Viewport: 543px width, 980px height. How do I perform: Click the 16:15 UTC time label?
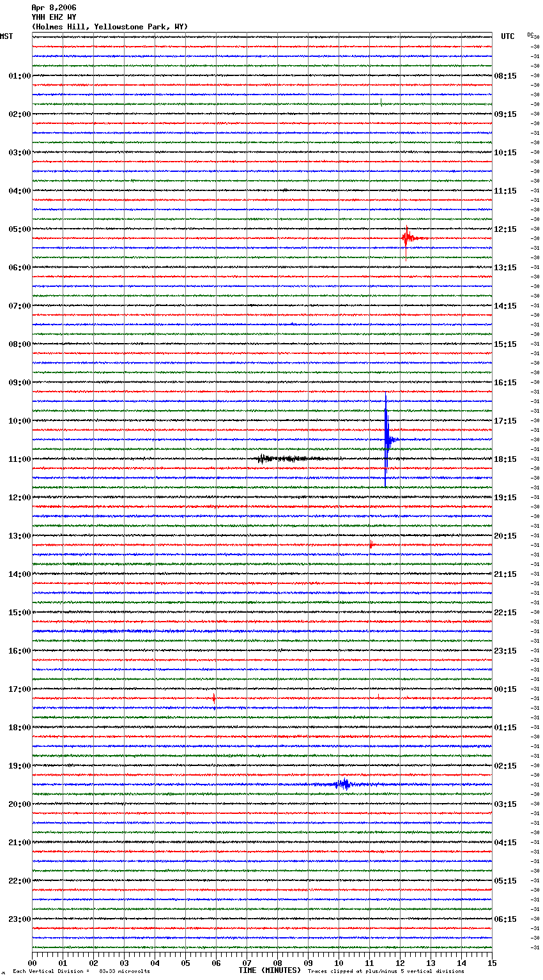[505, 383]
